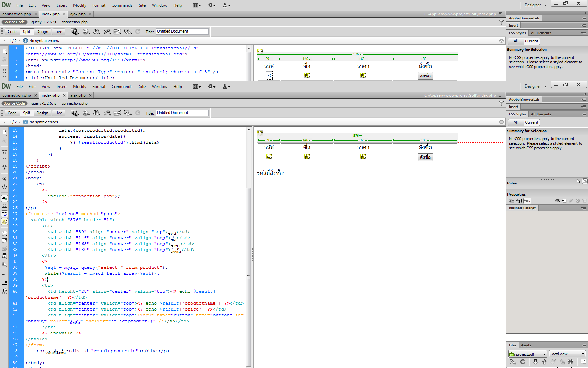Toggle syntax error alerts beside line 28
The image size is (588, 368).
tap(5, 222)
